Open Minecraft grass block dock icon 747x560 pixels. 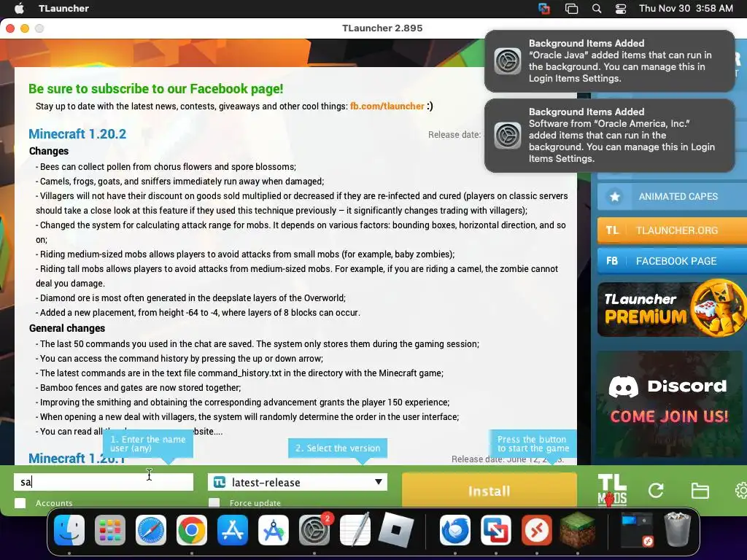tap(578, 529)
